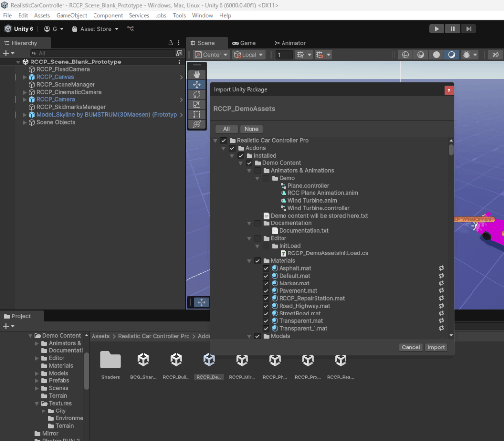Activate the Scale tool

[197, 104]
